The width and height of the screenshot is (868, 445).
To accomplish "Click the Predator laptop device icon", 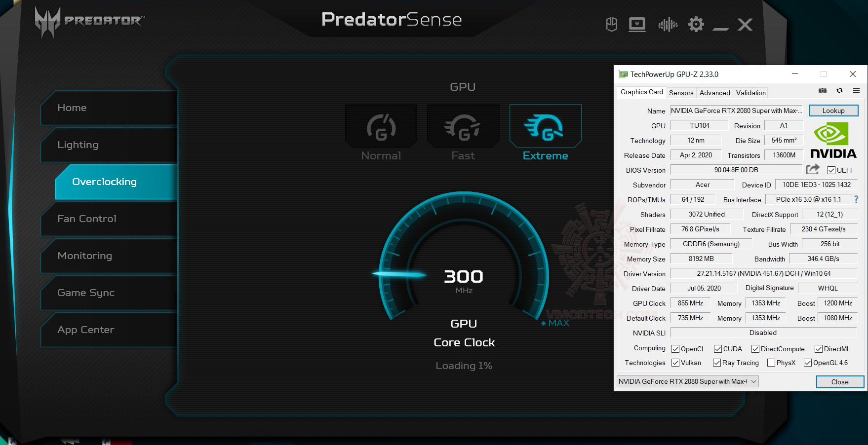I will 637,24.
